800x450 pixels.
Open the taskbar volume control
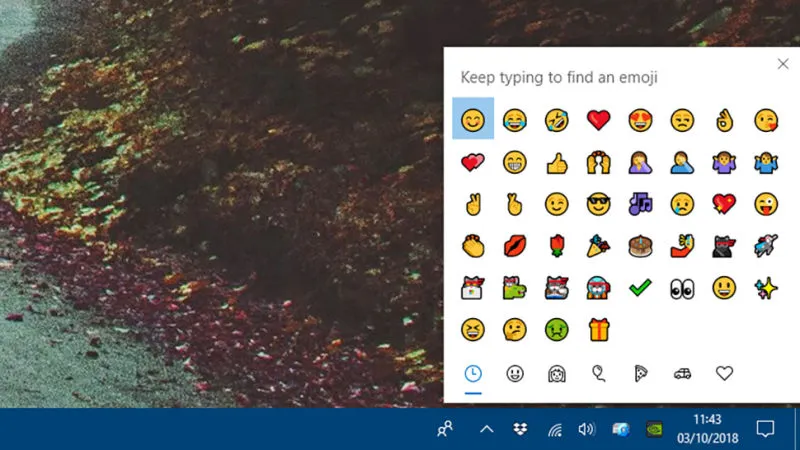[586, 429]
